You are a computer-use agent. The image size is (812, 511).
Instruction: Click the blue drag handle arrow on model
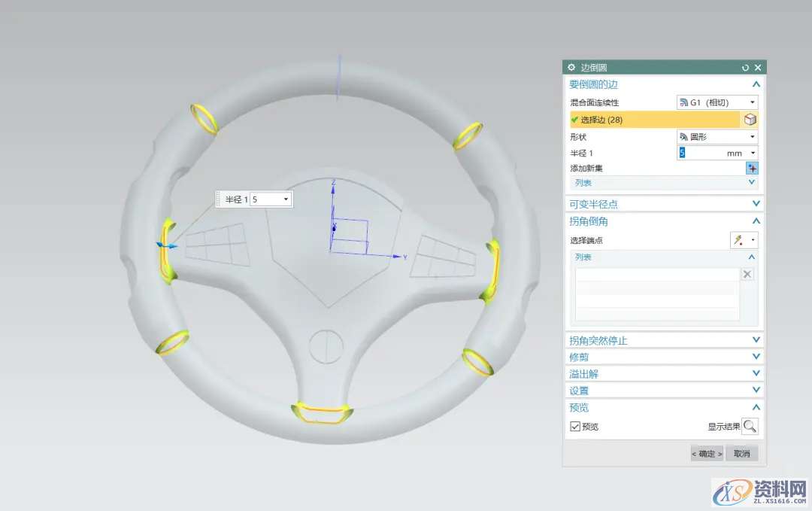pyautogui.click(x=166, y=245)
